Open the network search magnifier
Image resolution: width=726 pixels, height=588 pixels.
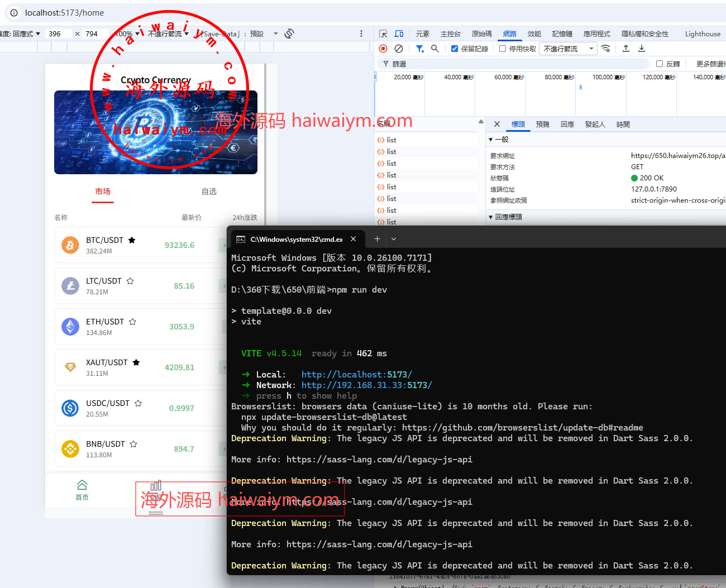(x=435, y=49)
